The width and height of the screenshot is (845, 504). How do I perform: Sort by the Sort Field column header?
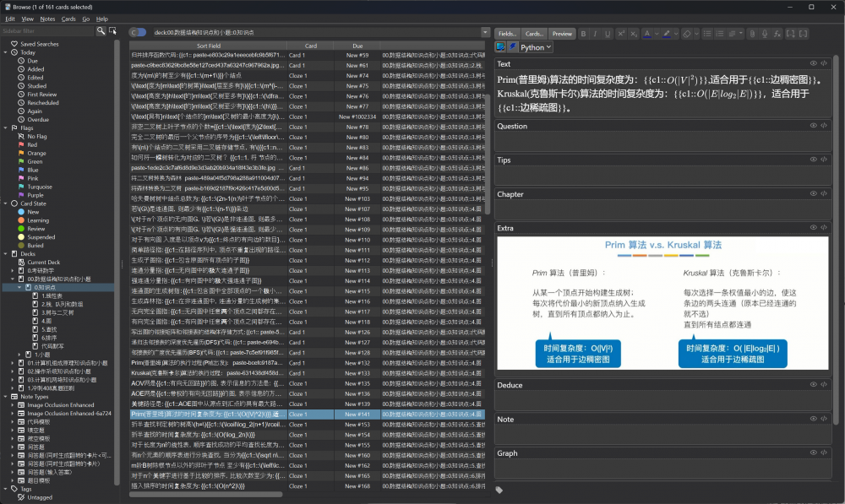[x=208, y=46]
